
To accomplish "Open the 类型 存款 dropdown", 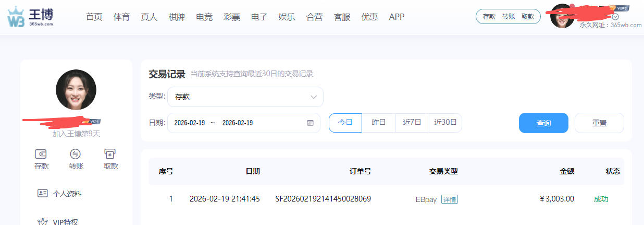I will coord(245,97).
